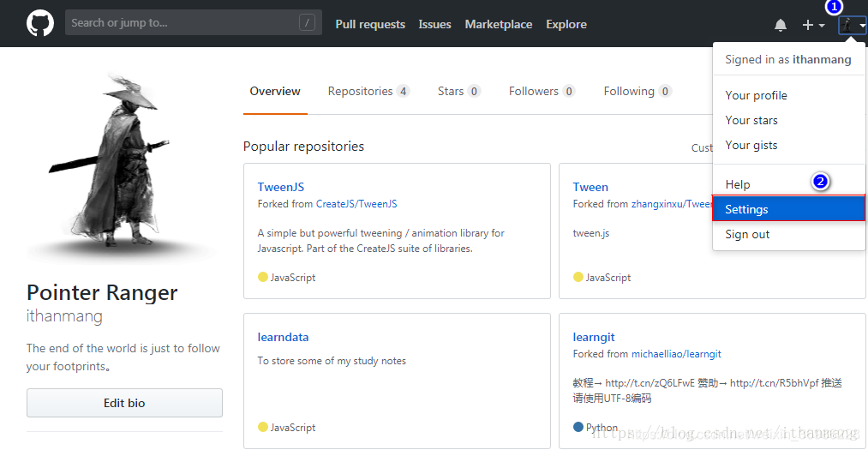
Task: Open the CreateJS/TweenJS fork source link
Action: (x=356, y=204)
